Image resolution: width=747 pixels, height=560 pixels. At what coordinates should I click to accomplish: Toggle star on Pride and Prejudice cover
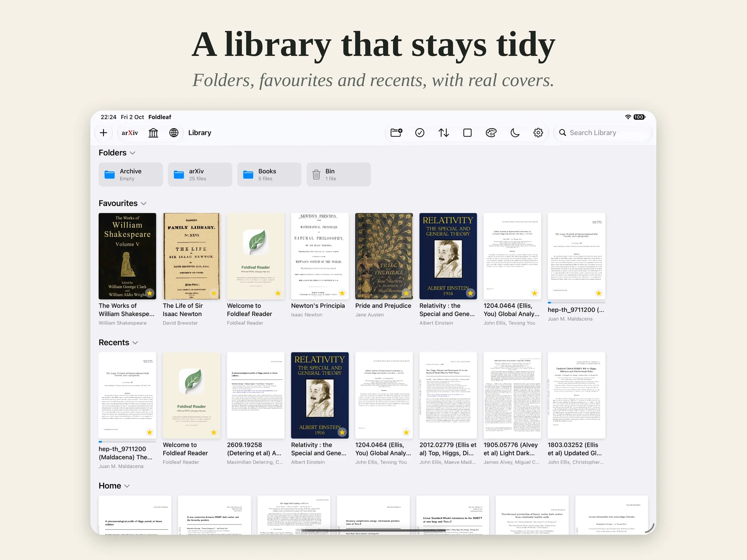(x=406, y=293)
